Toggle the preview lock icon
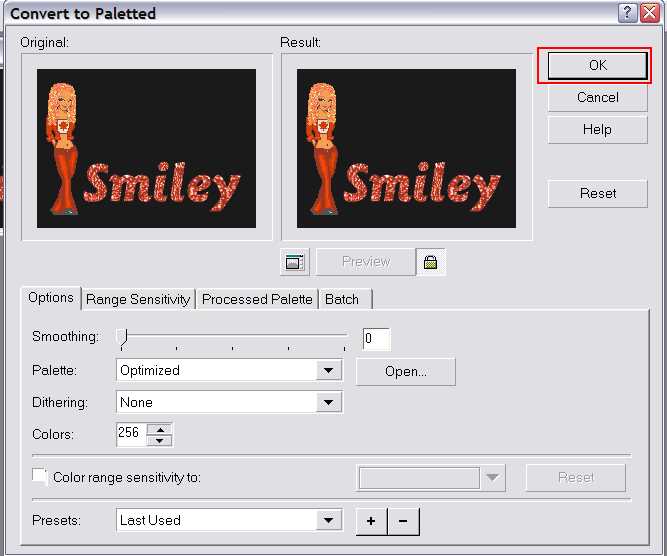 pos(431,262)
